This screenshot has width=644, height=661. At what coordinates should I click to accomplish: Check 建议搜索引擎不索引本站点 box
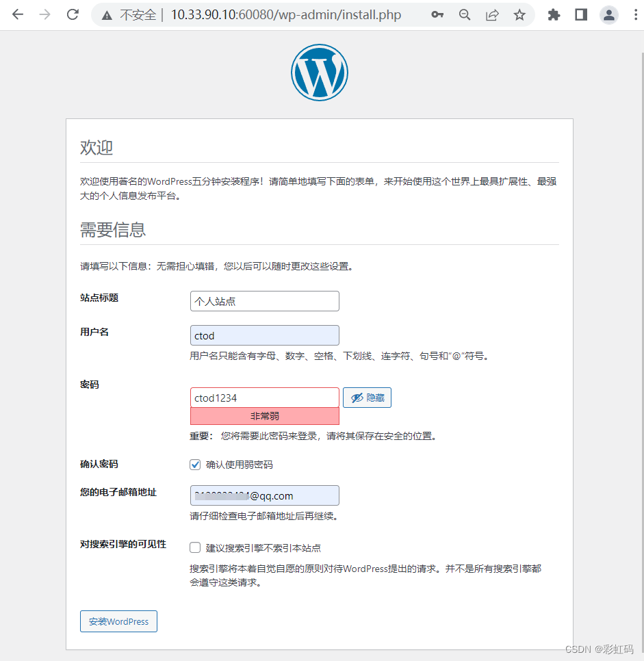(x=195, y=547)
